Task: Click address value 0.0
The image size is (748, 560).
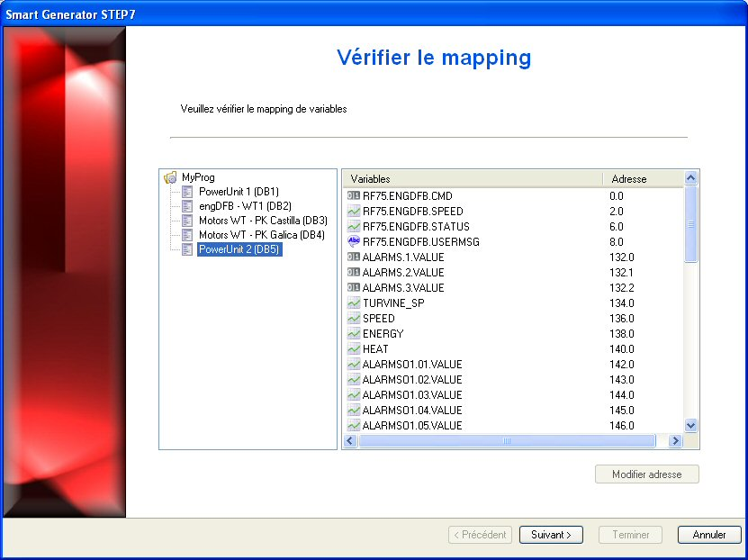Action: click(617, 195)
